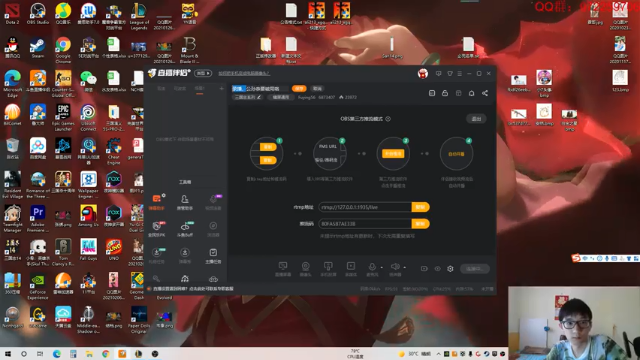Screen dimensions: 640x360
Task: Open Google Chrome from the Windows taskbar
Action: (106, 354)
